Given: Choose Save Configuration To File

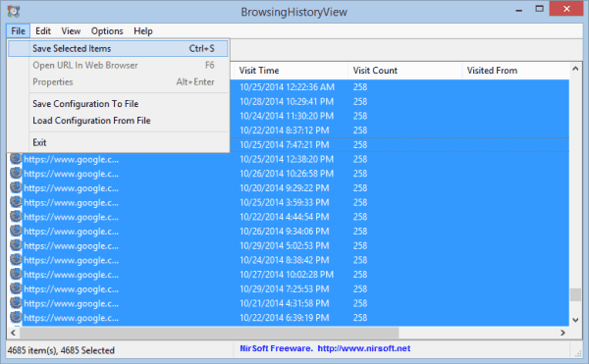Looking at the screenshot, I should tap(118, 104).
